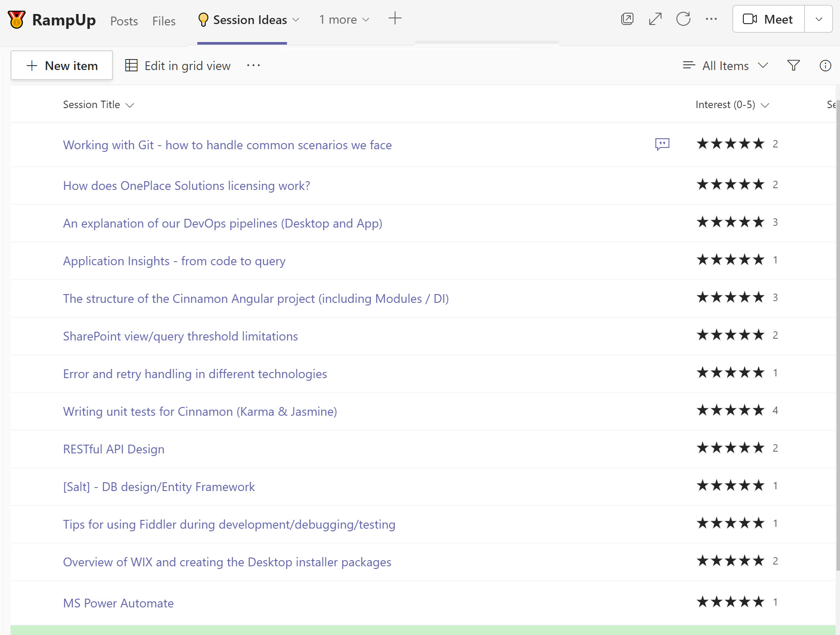The image size is (840, 635).
Task: Open the All Items view switcher
Action: click(x=725, y=66)
